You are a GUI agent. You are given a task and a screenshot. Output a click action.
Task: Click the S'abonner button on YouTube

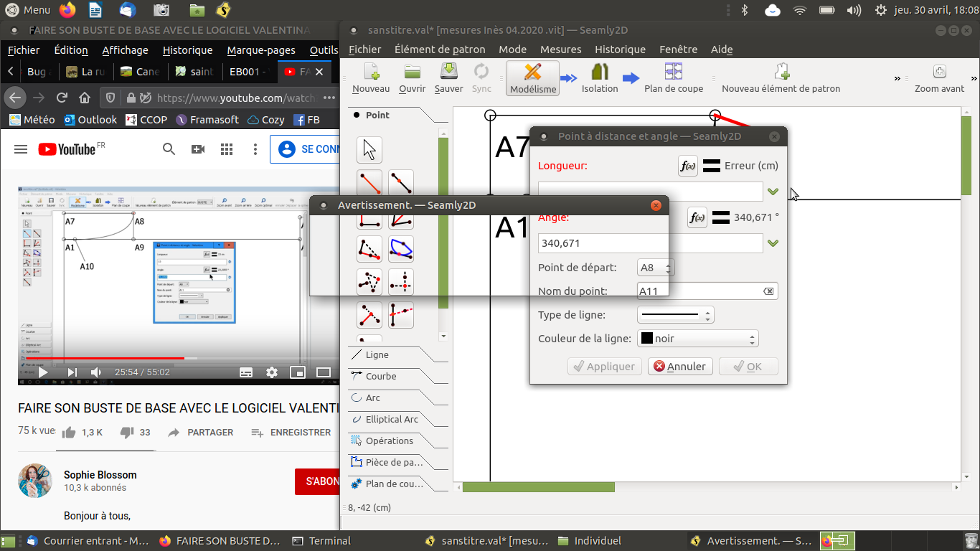point(317,481)
